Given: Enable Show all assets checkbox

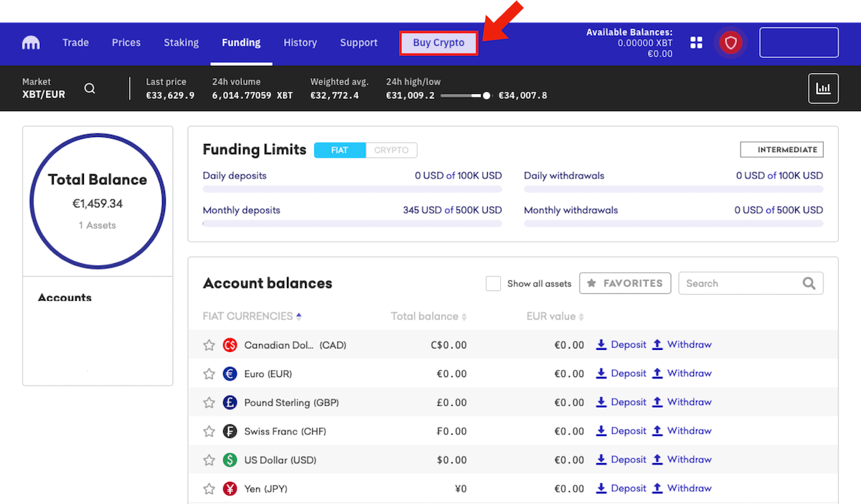Looking at the screenshot, I should coord(493,284).
